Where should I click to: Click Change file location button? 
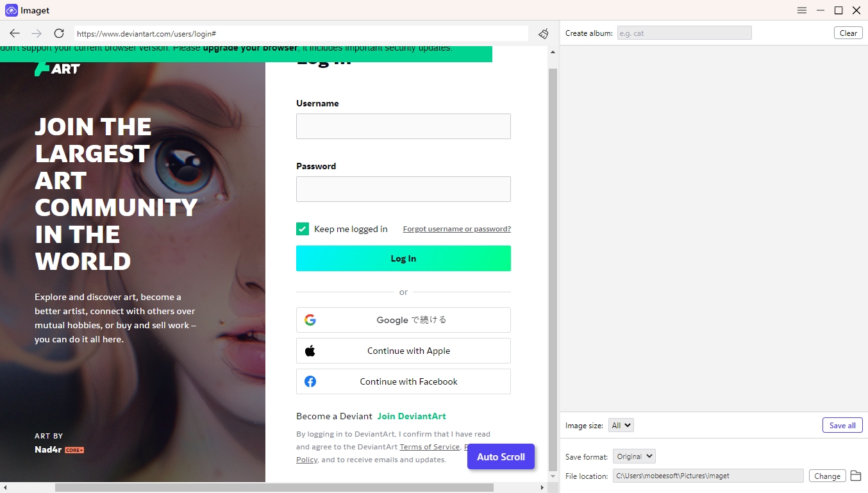827,476
